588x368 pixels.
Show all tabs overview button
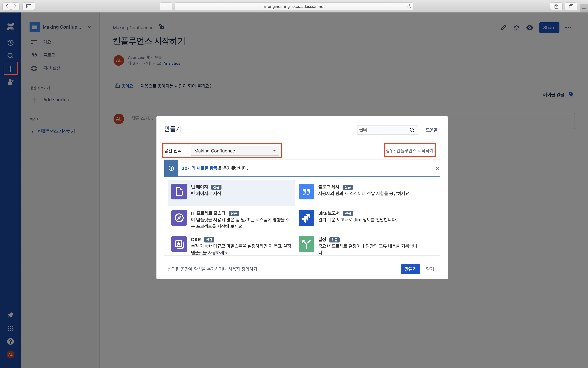coord(571,6)
